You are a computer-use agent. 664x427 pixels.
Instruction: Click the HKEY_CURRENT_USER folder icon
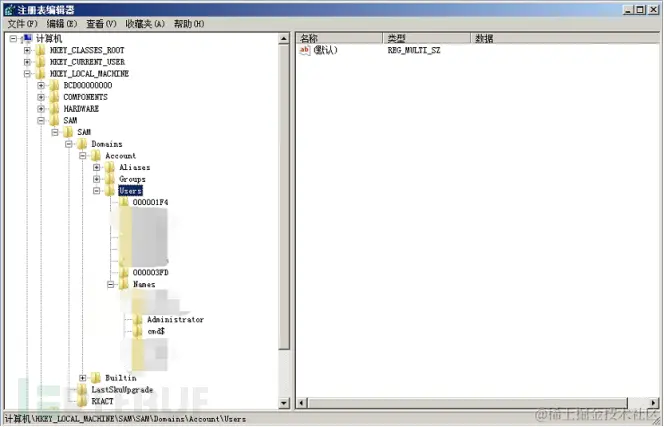point(40,62)
